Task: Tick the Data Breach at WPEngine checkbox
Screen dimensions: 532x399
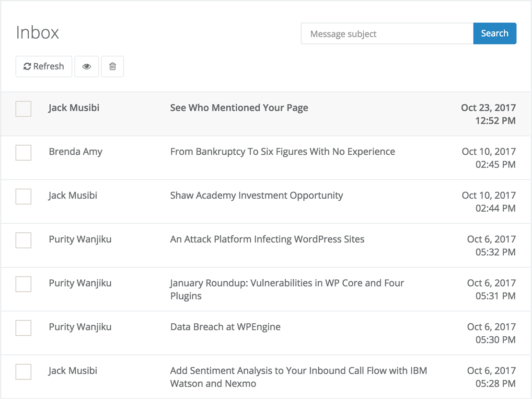Action: point(23,328)
